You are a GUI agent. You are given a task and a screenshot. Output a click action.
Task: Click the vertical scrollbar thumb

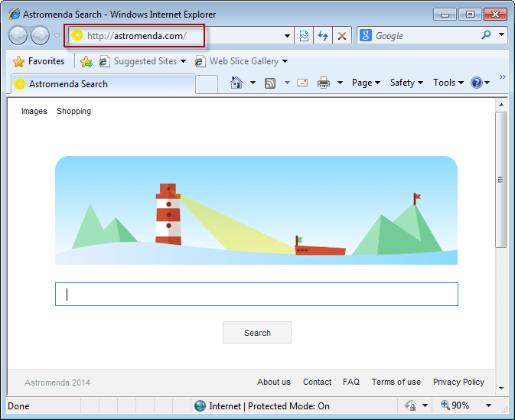pos(501,180)
